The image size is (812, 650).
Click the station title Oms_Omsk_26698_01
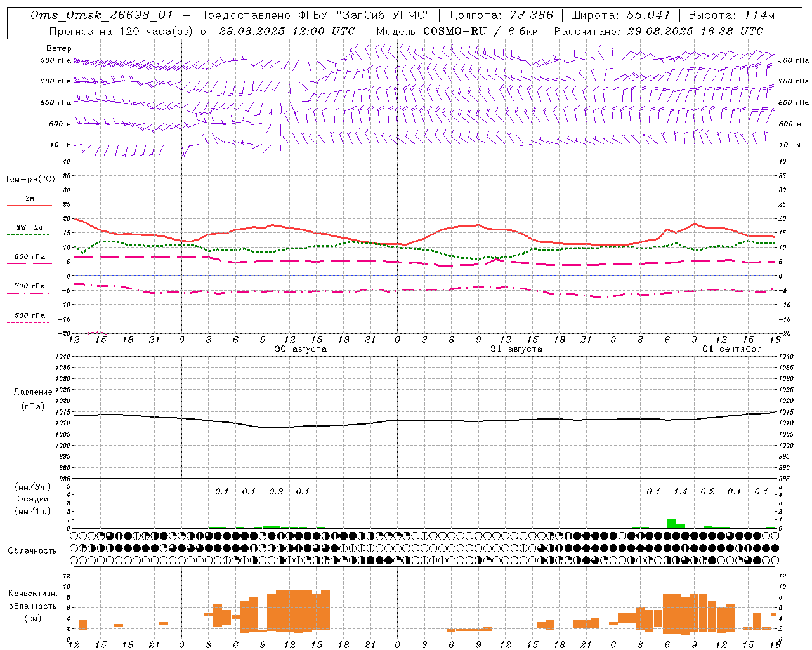(101, 15)
